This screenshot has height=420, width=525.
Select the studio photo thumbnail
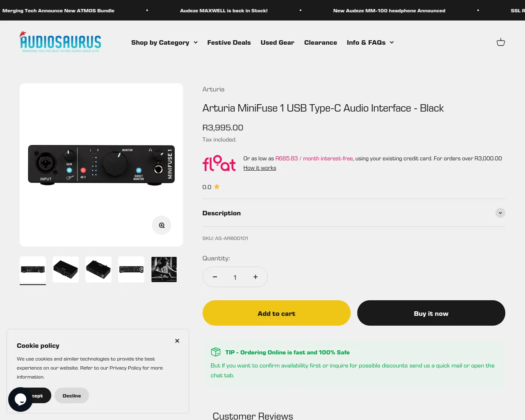coord(164,269)
